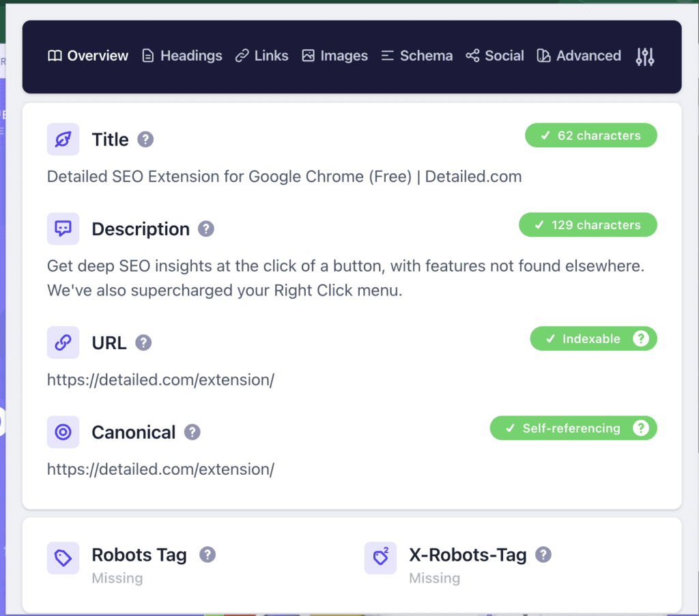The height and width of the screenshot is (616, 699).
Task: Show help next to Canonical heading
Action: [x=192, y=432]
